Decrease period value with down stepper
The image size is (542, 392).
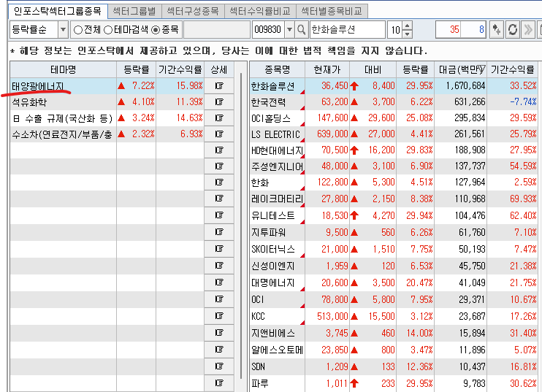point(408,34)
